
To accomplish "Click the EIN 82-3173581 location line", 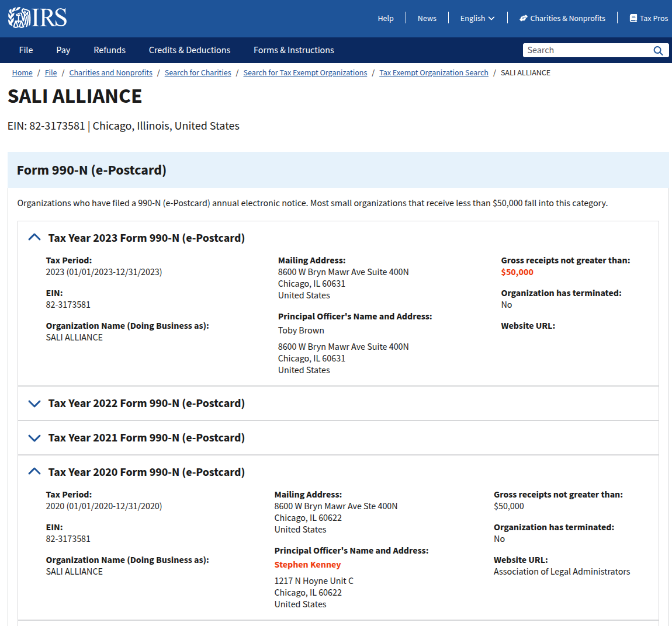I will tap(123, 126).
